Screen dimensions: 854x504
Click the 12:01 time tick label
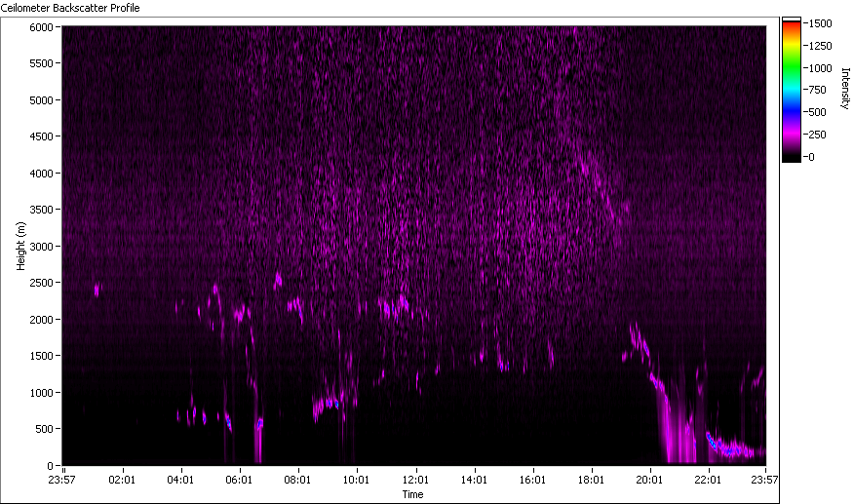click(415, 480)
